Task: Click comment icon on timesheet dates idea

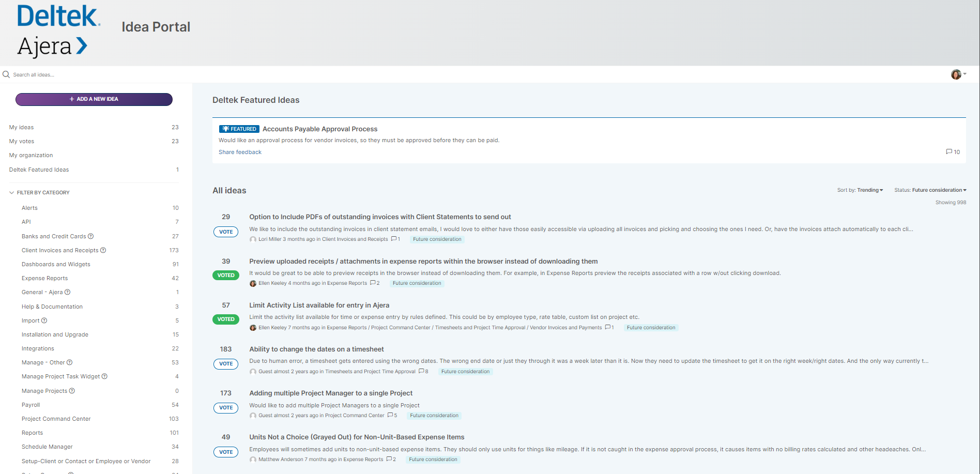Action: point(422,371)
